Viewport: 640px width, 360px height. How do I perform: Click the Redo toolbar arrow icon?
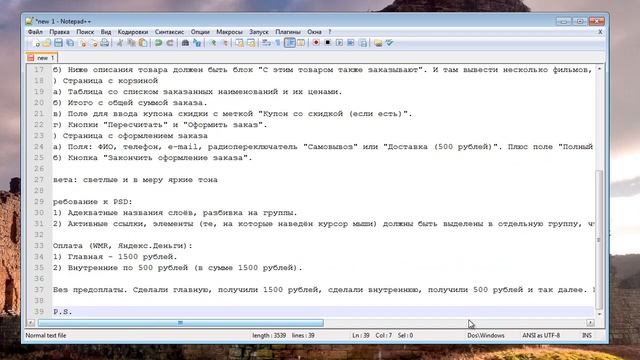[x=170, y=43]
